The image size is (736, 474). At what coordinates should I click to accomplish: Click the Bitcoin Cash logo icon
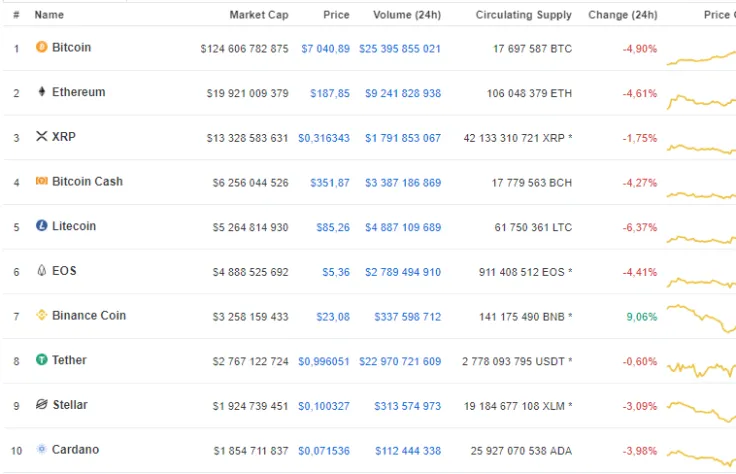click(x=42, y=181)
